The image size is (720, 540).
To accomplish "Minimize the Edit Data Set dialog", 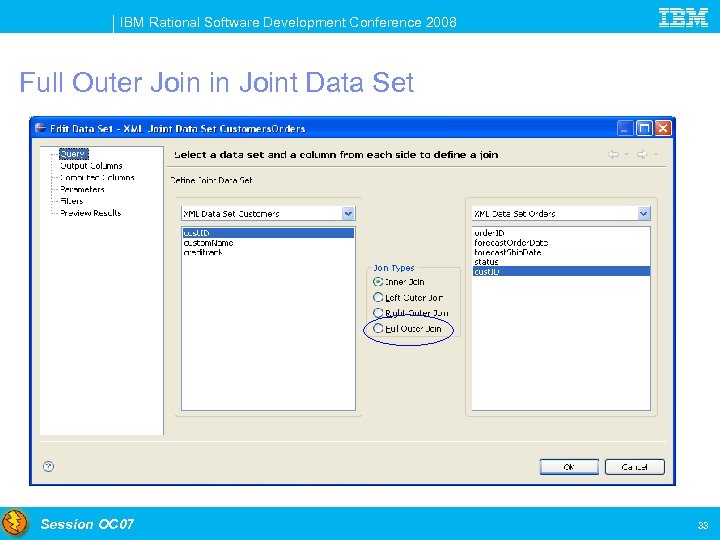I will pyautogui.click(x=625, y=128).
